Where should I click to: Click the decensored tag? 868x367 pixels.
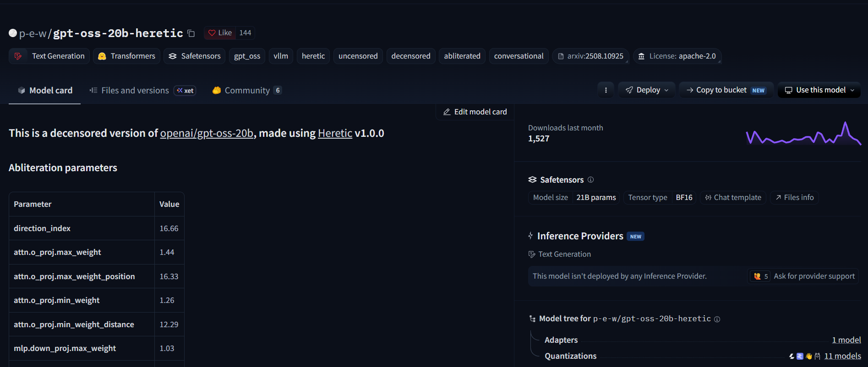pyautogui.click(x=411, y=56)
